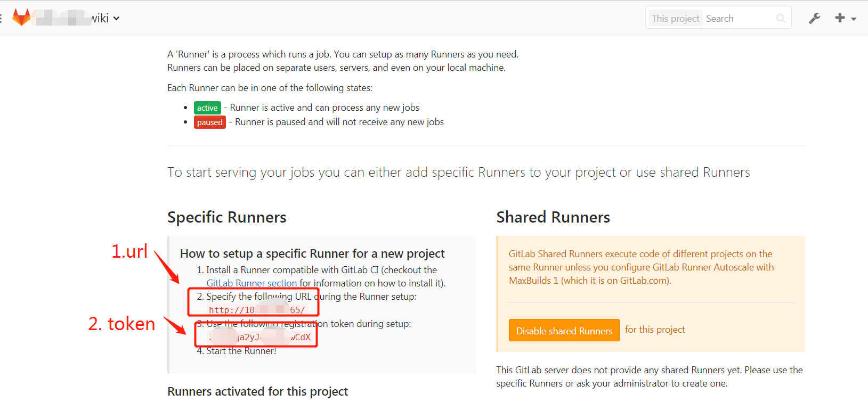Image resolution: width=868 pixels, height=402 pixels.
Task: Click 'How to setup a specific Runner' heading
Action: [312, 253]
